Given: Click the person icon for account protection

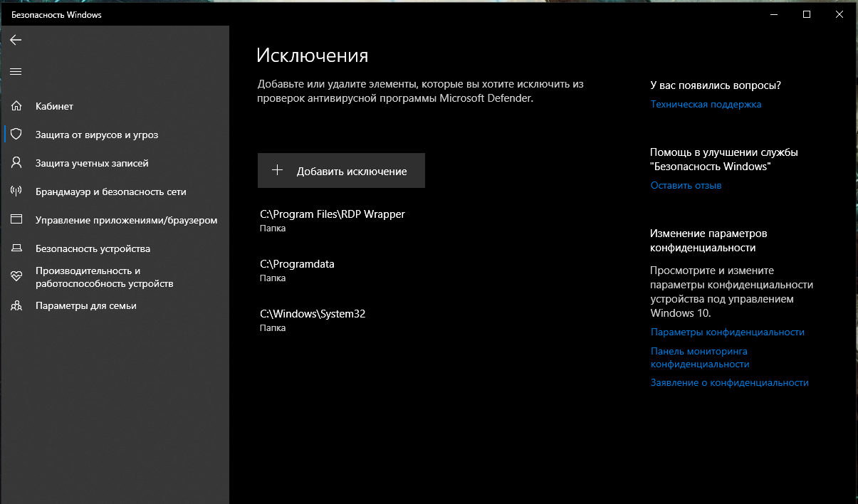Looking at the screenshot, I should pyautogui.click(x=16, y=163).
